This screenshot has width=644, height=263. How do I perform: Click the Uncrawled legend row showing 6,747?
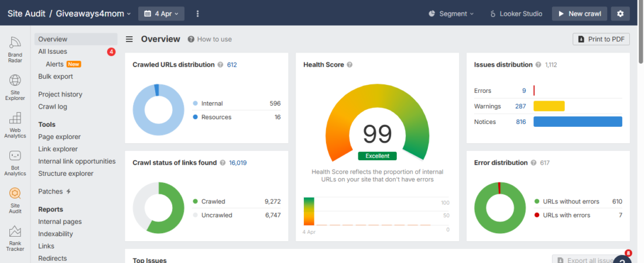pyautogui.click(x=237, y=216)
